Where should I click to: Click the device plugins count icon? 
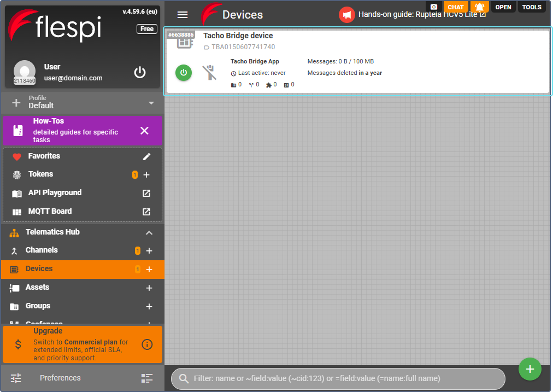pyautogui.click(x=269, y=85)
